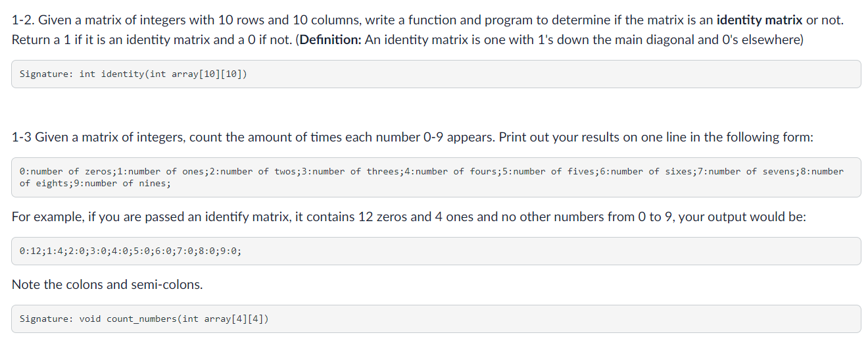Click the 'Note the colons and semi-colons.' line
Image resolution: width=868 pixels, height=362 pixels.
(x=107, y=284)
